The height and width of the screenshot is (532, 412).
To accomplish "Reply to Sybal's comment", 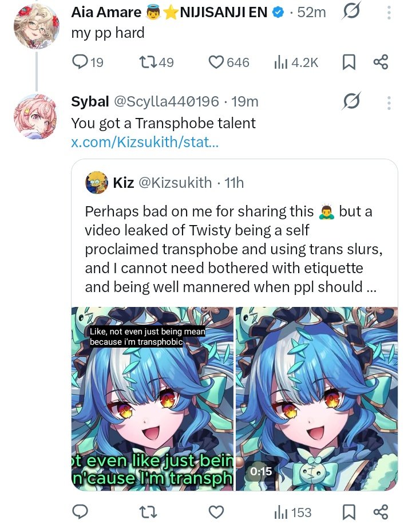I will tap(80, 511).
